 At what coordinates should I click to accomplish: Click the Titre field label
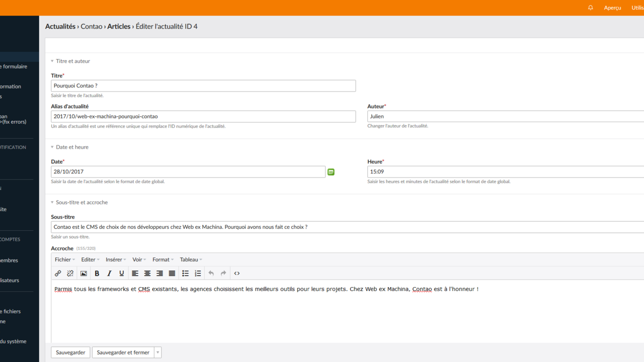(57, 76)
